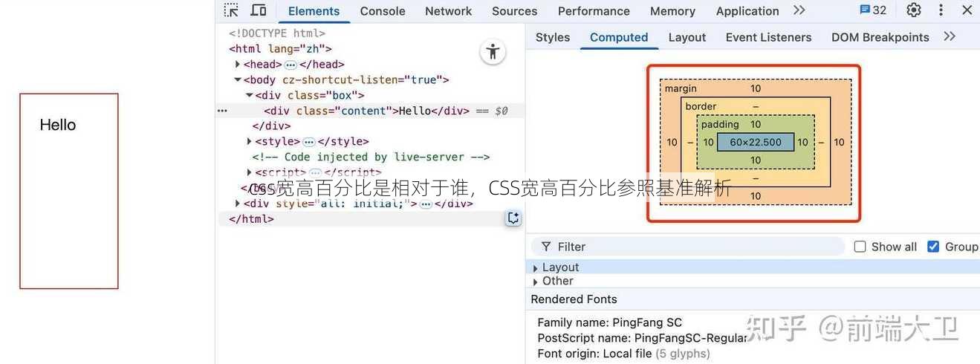
Task: Activate the inspect element picker icon
Action: (x=232, y=10)
